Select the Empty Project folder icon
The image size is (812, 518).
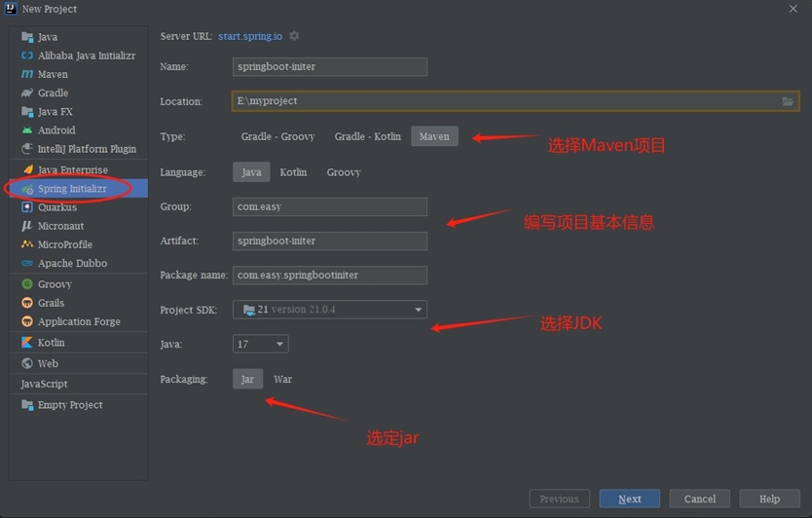click(x=27, y=404)
